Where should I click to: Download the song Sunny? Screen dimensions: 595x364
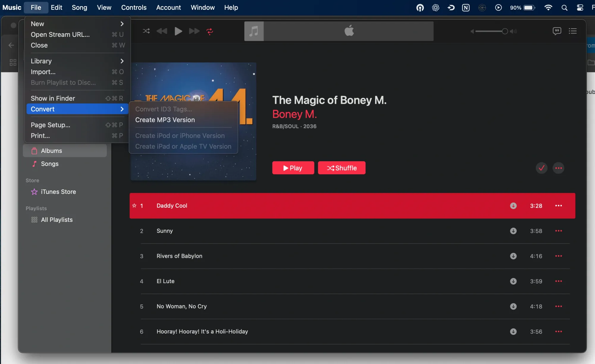pyautogui.click(x=513, y=231)
